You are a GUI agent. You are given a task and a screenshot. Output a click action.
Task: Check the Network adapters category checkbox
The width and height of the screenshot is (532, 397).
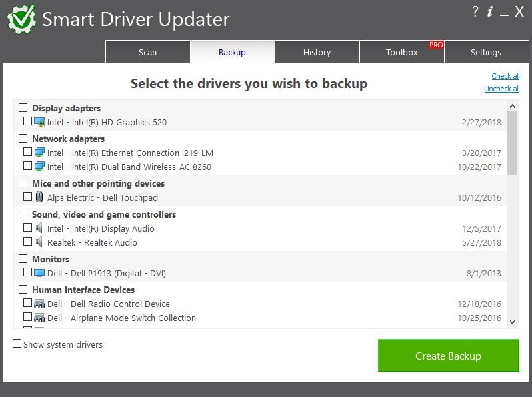click(x=23, y=139)
